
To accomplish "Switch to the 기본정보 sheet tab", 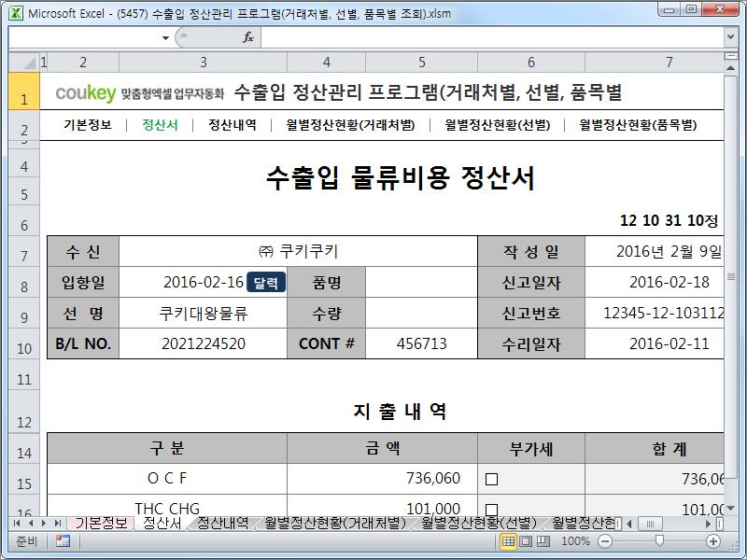I will point(102,524).
